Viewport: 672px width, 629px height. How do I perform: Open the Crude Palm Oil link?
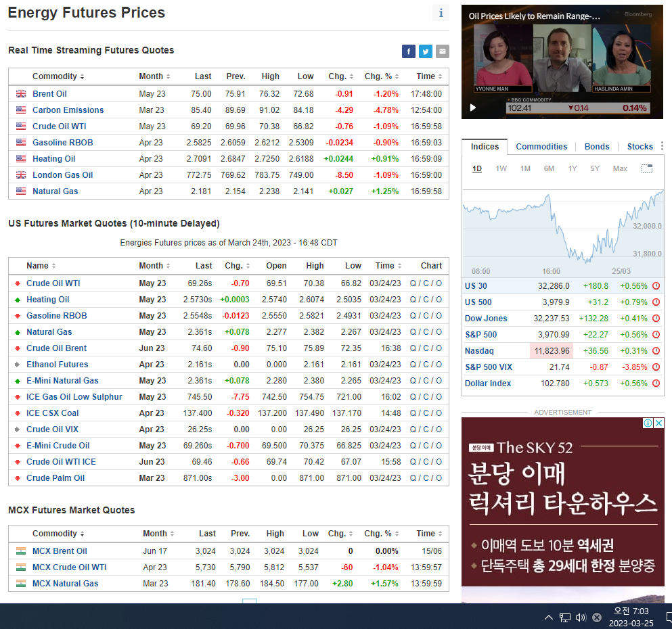[x=55, y=478]
